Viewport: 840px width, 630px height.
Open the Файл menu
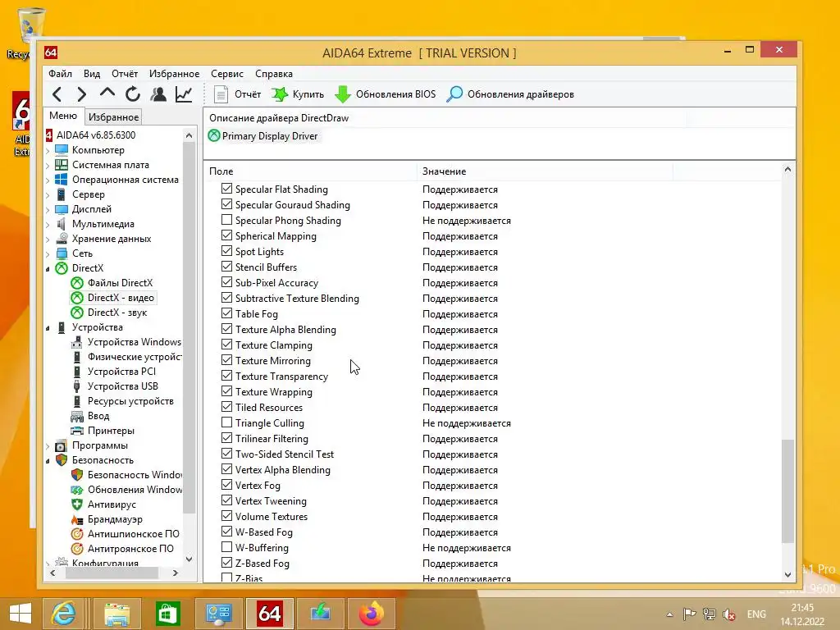click(x=60, y=74)
